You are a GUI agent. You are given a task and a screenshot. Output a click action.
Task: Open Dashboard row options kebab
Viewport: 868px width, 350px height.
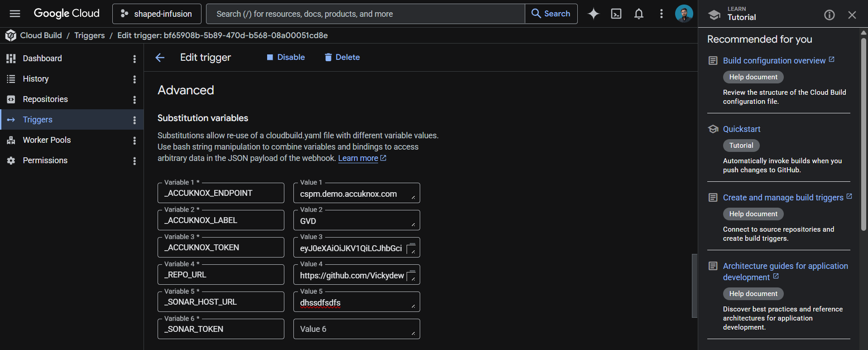click(134, 59)
